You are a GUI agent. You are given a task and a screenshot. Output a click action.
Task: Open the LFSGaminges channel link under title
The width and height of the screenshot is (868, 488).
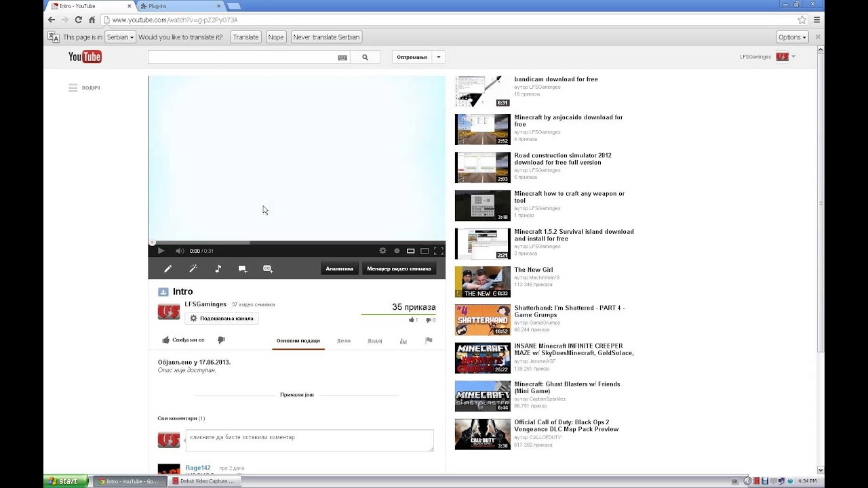click(205, 304)
